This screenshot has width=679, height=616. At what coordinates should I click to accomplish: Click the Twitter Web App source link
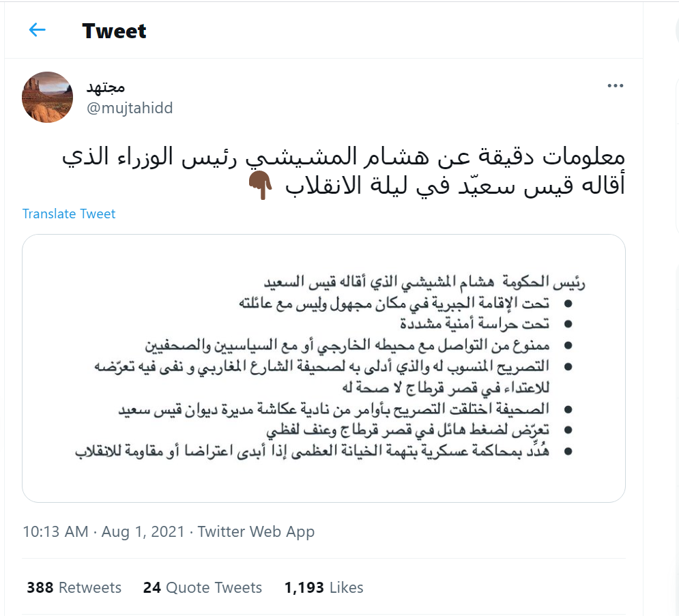(256, 531)
